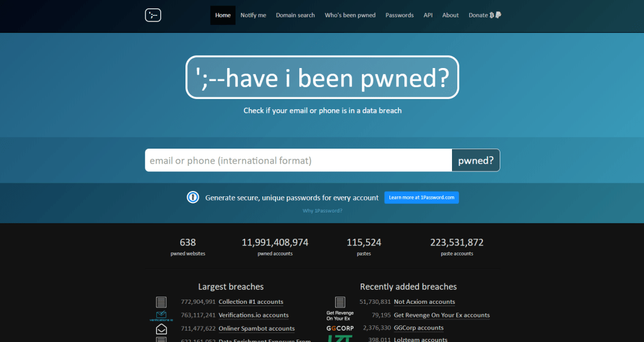Image resolution: width=644 pixels, height=342 pixels.
Task: Open Verifications.io accounts link
Action: point(253,315)
